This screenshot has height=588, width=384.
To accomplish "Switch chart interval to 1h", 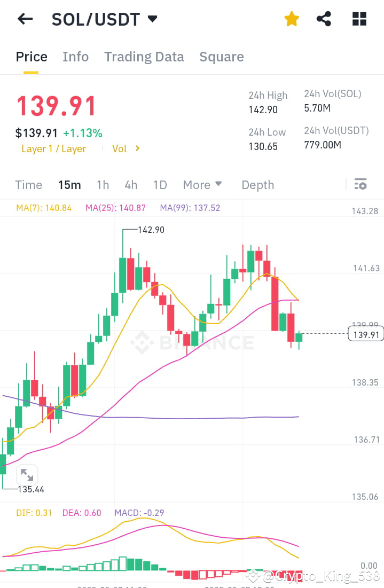I will click(x=103, y=185).
